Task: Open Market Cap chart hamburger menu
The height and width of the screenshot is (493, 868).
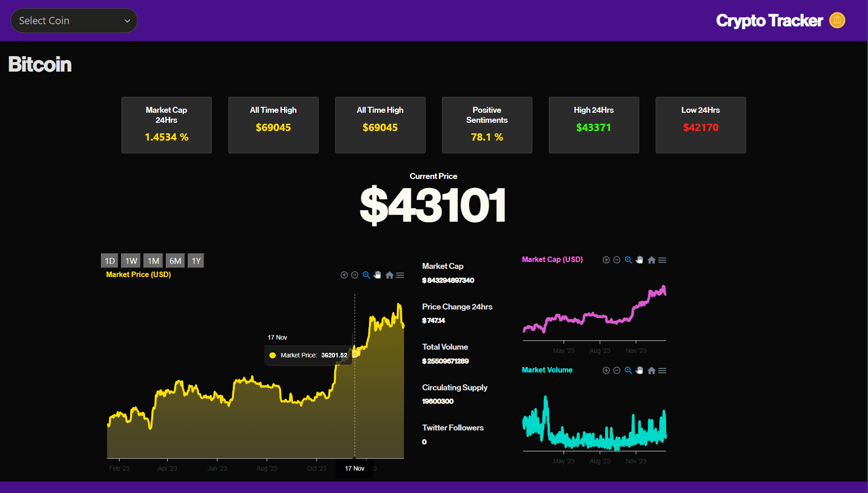Action: [x=662, y=260]
